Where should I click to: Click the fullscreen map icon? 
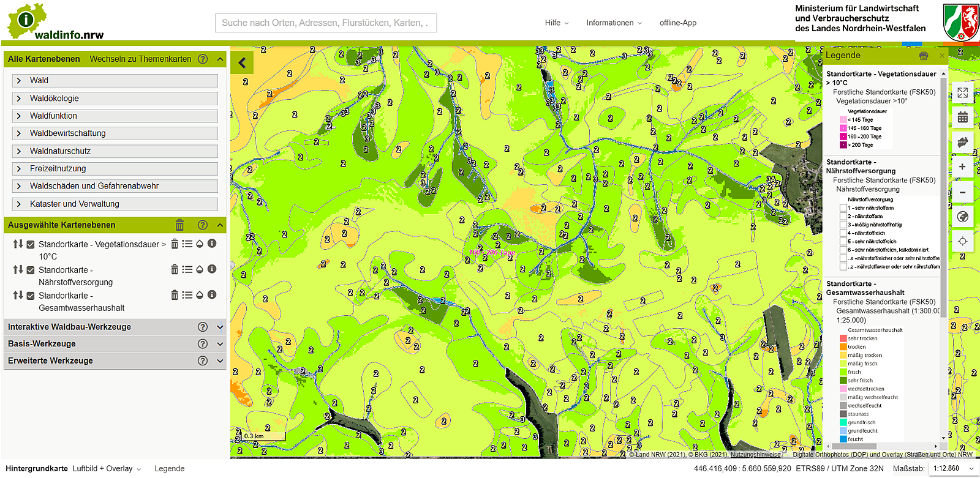[962, 92]
